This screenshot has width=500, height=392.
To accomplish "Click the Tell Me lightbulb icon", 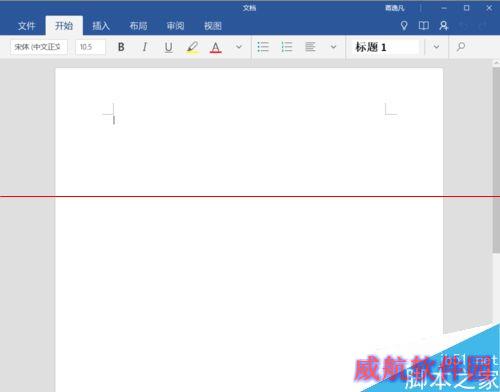I will (404, 26).
